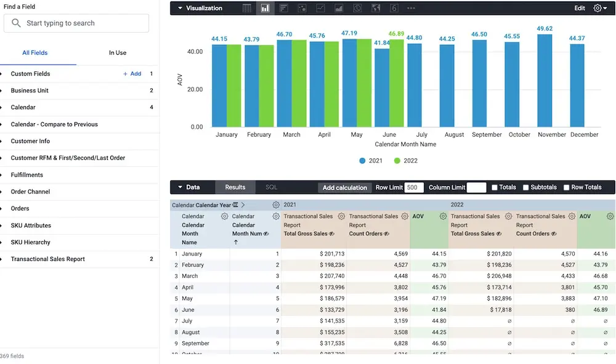Switch to the SQL tab
The width and height of the screenshot is (616, 364).
click(x=272, y=187)
